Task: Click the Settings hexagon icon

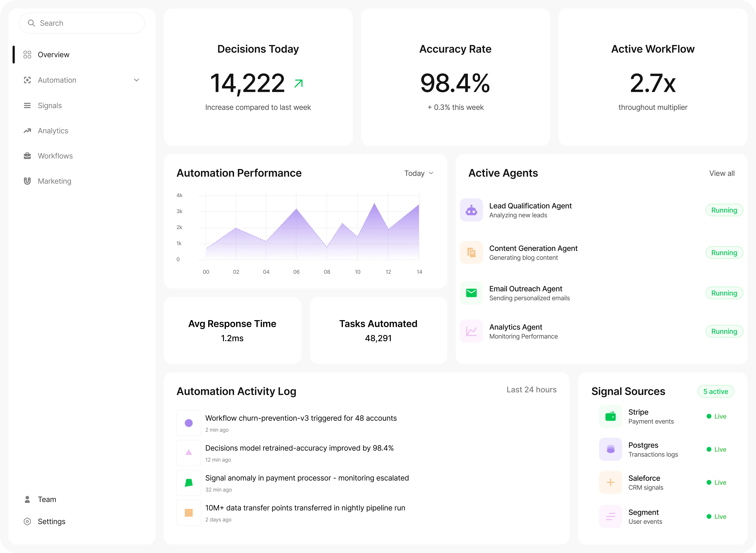Action: tap(27, 522)
